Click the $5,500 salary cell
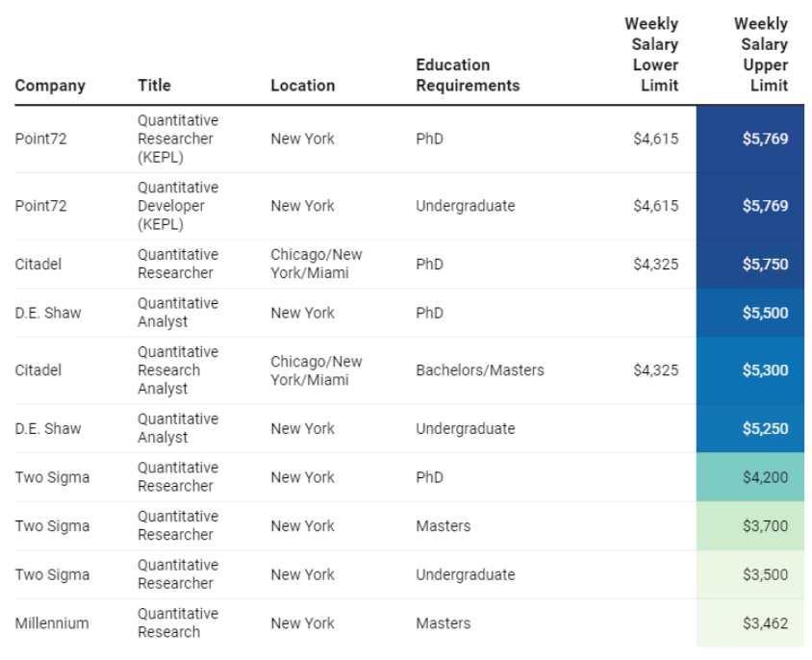Image resolution: width=812 pixels, height=660 pixels. tap(750, 313)
